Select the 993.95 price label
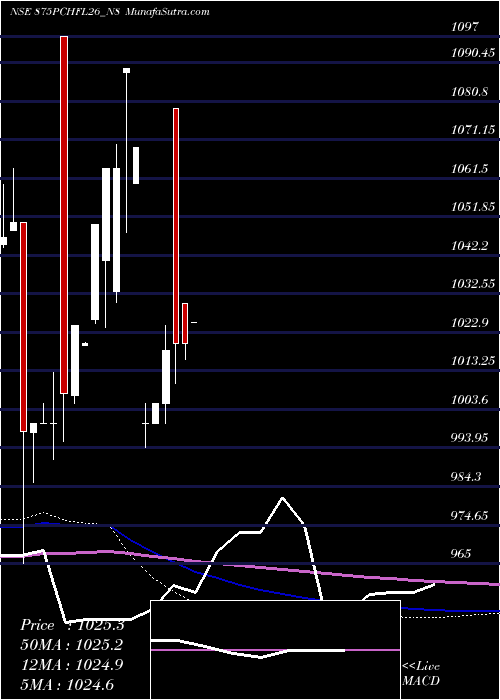This screenshot has height=700, width=500. (469, 438)
